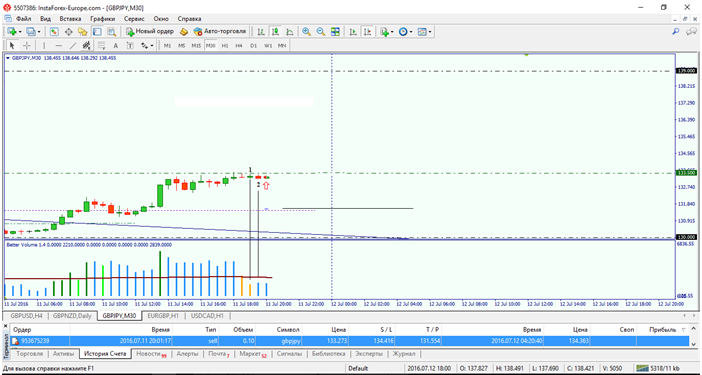702x375 pixels.
Task: Open the Журнал terminal tab
Action: click(x=404, y=354)
